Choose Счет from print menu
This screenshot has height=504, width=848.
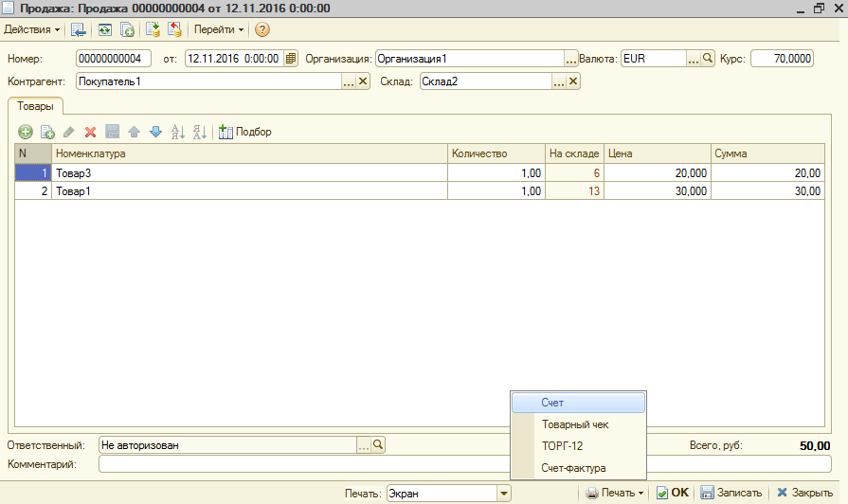coord(578,403)
